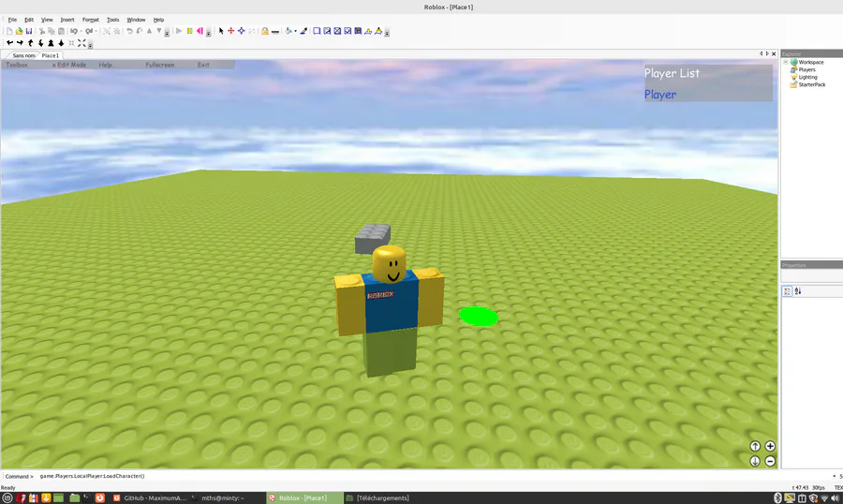Click the in-game Toolbox button
This screenshot has height=504, width=843.
(x=17, y=65)
